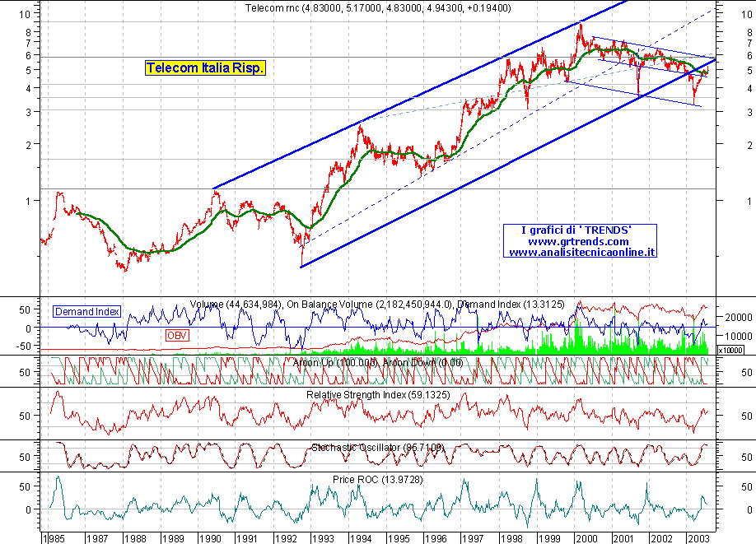Open the www.analisitecnicaonline.it link
The height and width of the screenshot is (544, 756).
[582, 252]
